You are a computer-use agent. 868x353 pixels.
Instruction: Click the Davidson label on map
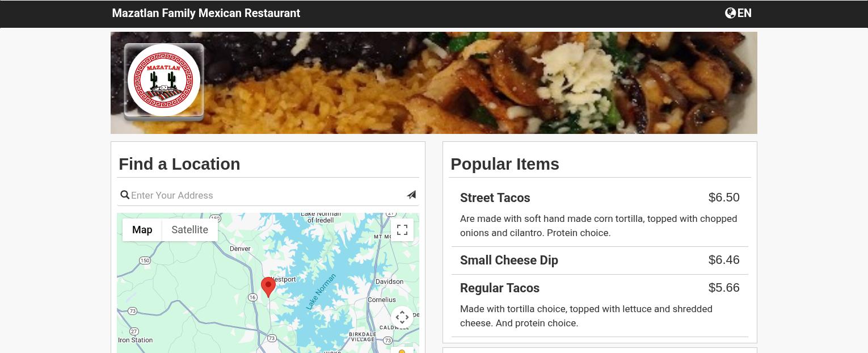pos(389,281)
